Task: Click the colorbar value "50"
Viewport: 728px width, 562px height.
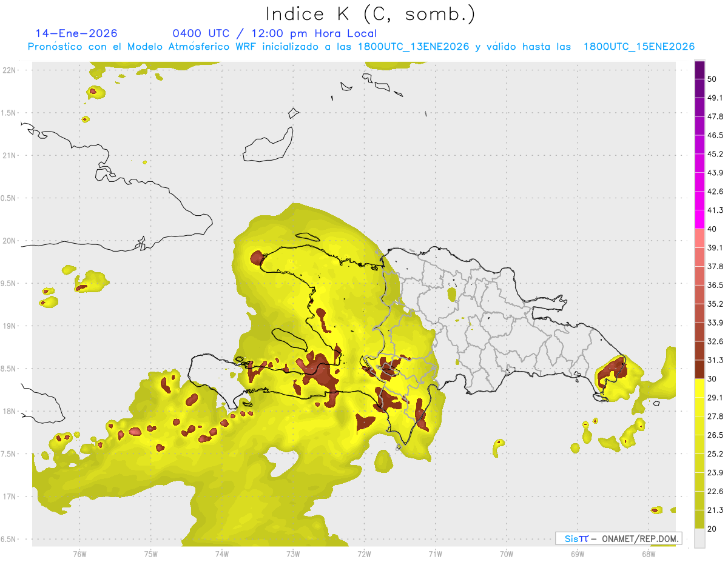Action: 712,79
